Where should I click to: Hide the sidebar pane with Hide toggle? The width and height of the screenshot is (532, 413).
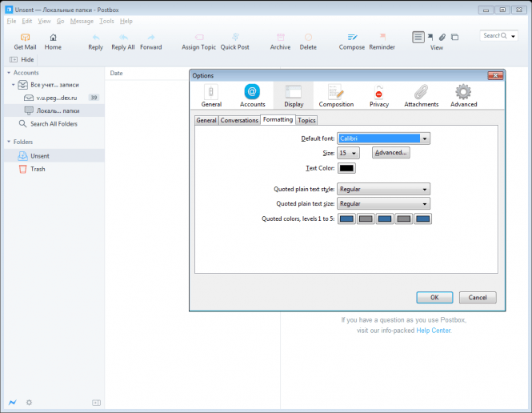pyautogui.click(x=22, y=60)
